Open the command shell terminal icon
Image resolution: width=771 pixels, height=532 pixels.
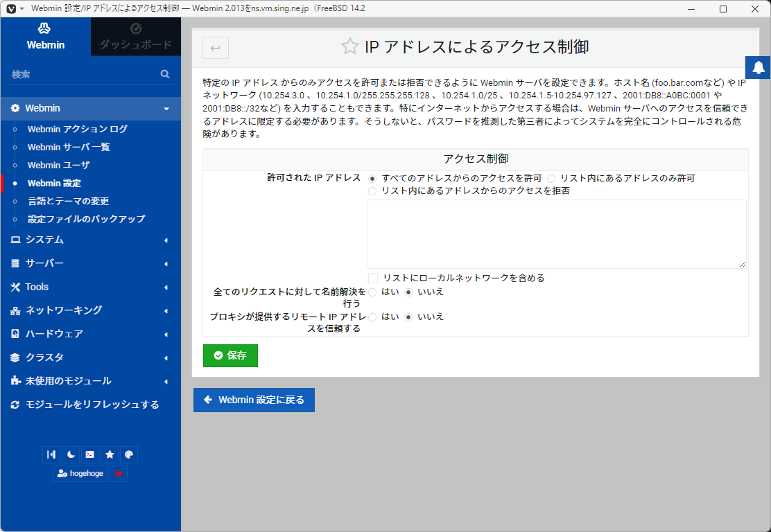point(90,455)
